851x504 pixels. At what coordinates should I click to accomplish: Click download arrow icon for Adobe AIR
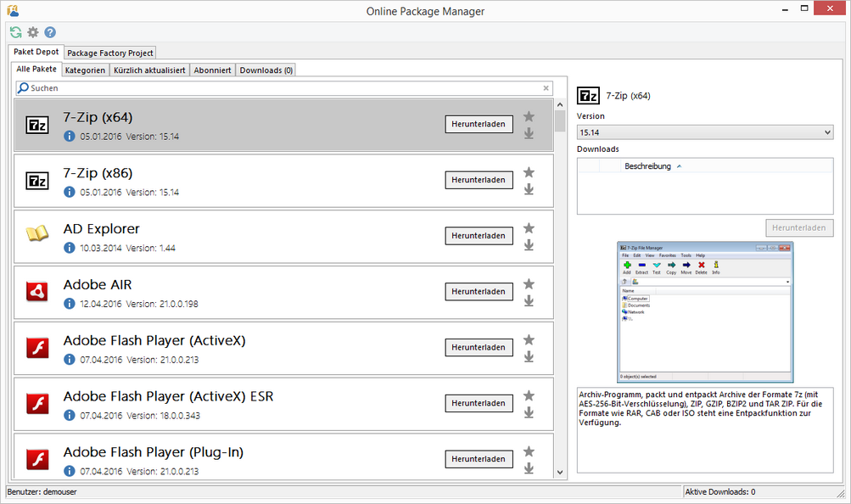[529, 300]
